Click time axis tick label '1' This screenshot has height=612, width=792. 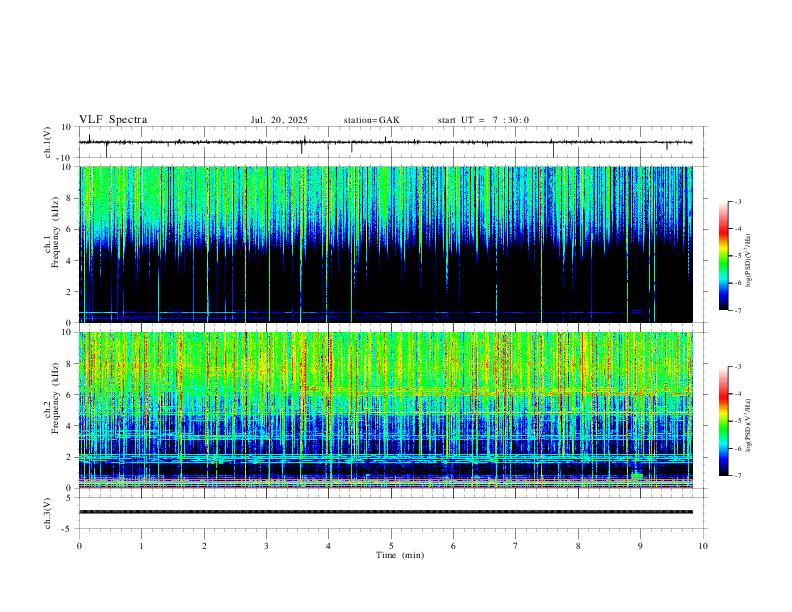point(141,546)
